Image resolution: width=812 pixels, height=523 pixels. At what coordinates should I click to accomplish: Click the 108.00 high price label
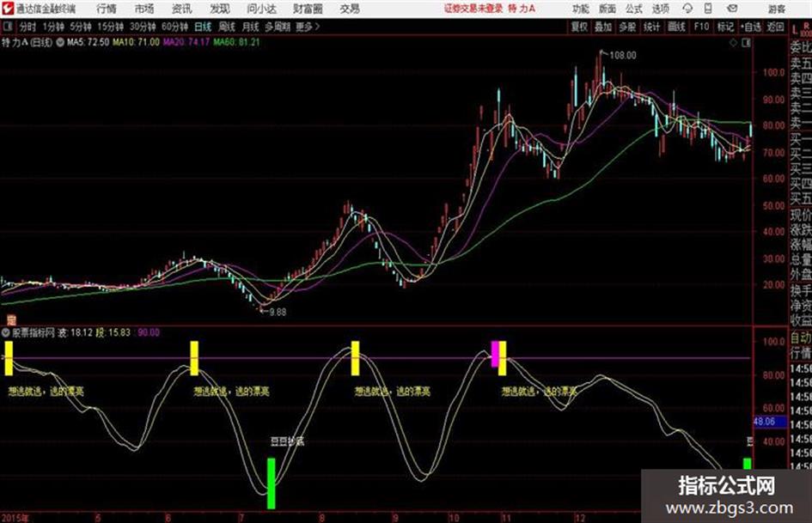point(622,56)
